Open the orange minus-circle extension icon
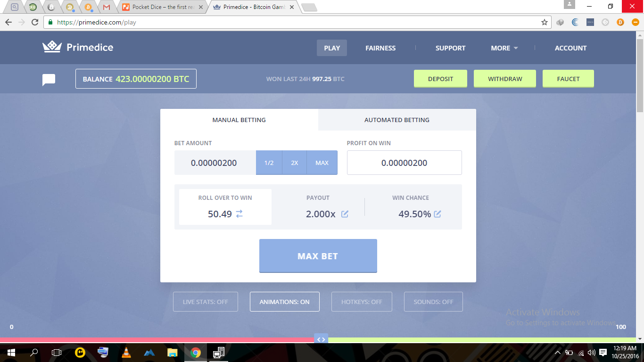The image size is (644, 362). point(635,22)
